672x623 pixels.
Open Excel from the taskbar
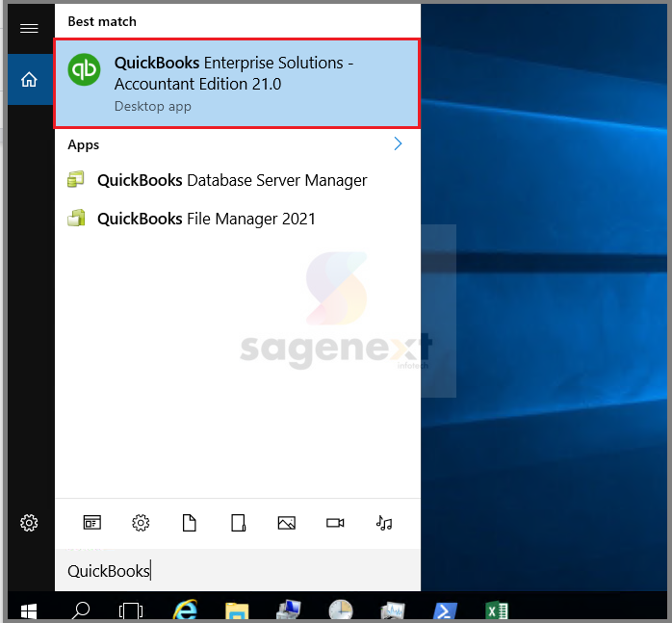497,611
